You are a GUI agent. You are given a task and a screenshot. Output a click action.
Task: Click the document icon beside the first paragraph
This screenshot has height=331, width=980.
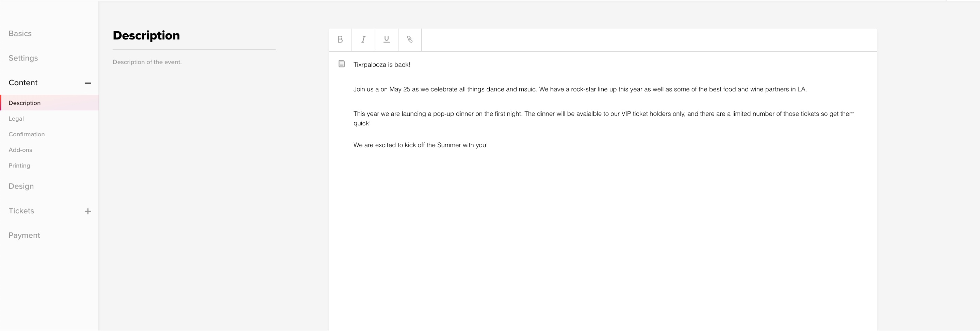pos(342,64)
